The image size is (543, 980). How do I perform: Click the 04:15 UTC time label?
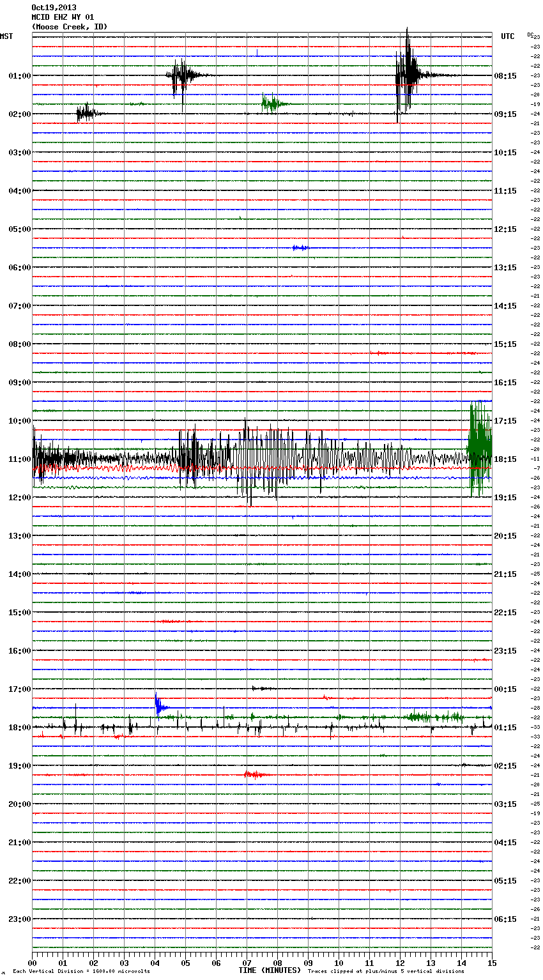505,843
